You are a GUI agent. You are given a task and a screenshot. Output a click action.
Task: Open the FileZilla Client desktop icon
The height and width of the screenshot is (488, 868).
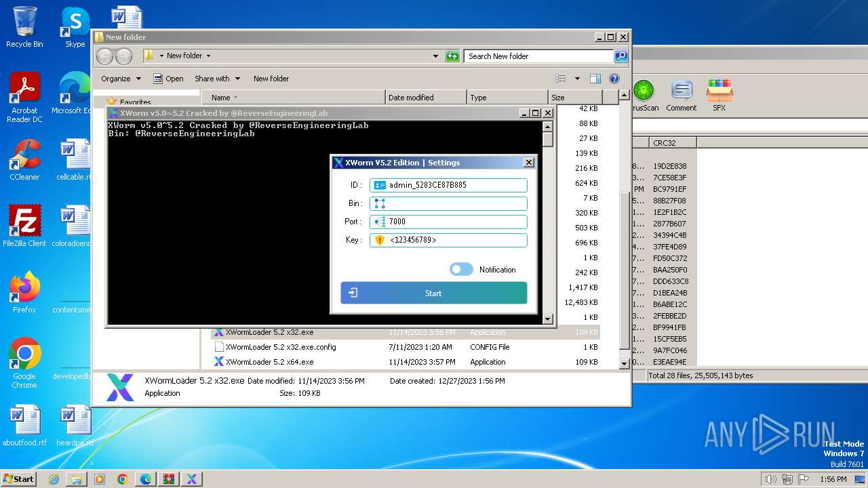tap(24, 226)
